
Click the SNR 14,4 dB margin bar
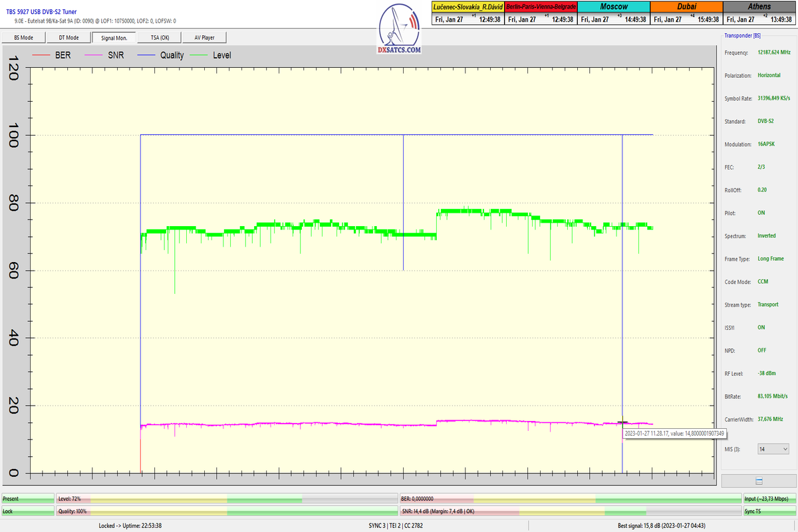[569, 511]
